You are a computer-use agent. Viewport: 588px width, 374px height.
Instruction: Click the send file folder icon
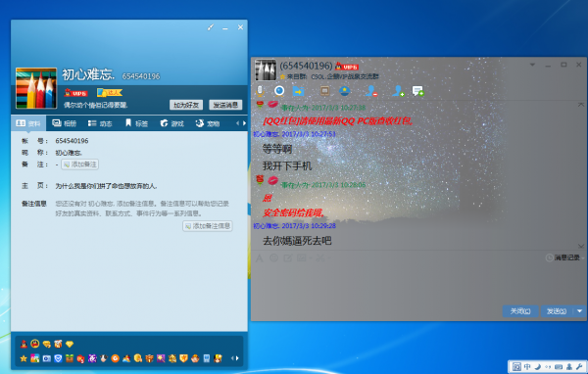coord(299,91)
